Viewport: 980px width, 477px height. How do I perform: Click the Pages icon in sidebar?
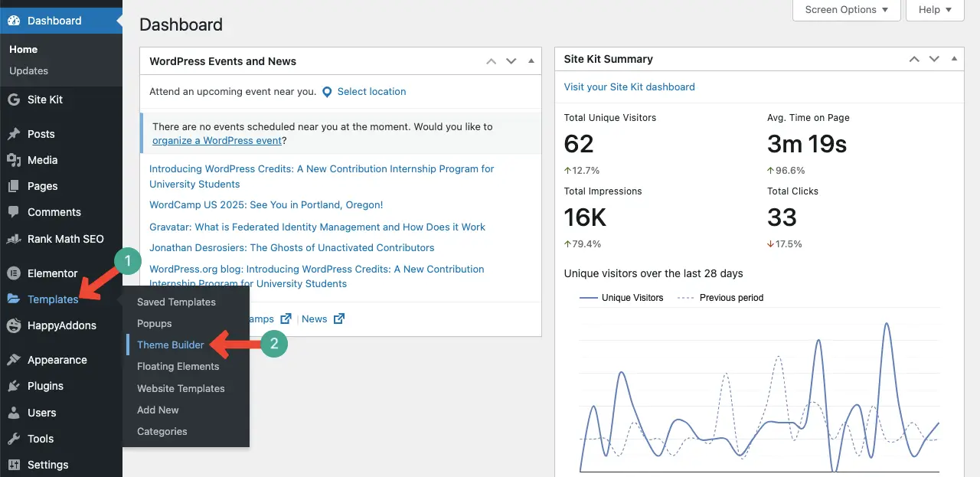pos(14,186)
